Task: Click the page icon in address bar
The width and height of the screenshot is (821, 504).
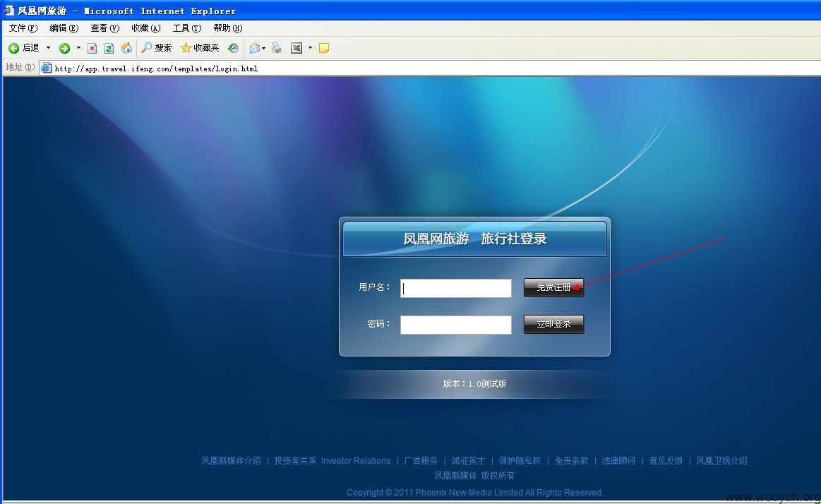Action: tap(47, 68)
